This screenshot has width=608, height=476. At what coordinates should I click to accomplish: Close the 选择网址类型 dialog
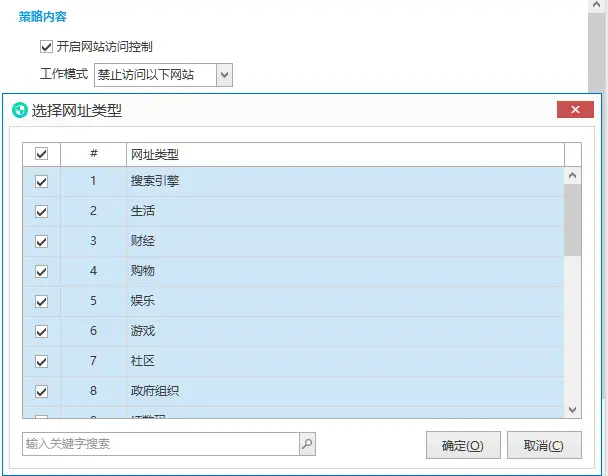tap(574, 110)
